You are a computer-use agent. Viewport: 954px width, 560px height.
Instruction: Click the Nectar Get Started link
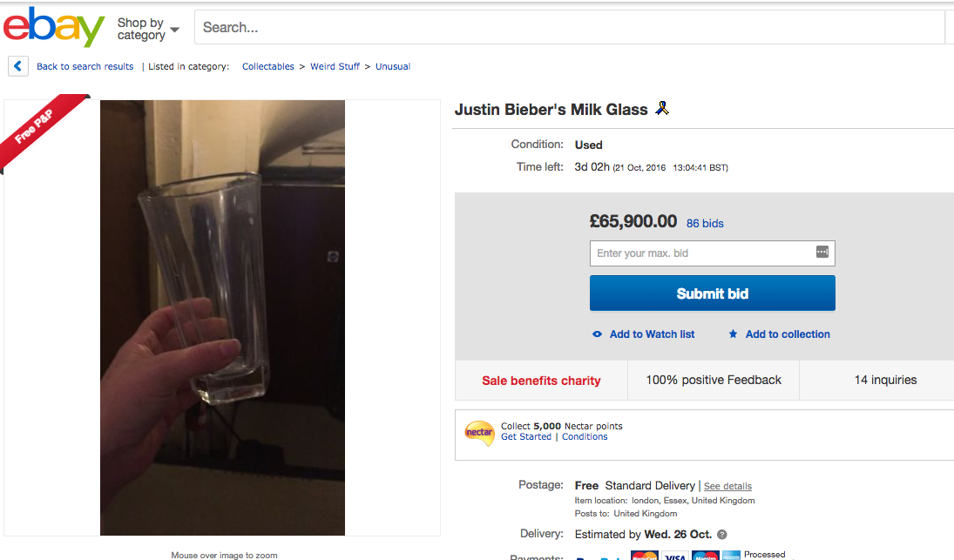tap(525, 437)
